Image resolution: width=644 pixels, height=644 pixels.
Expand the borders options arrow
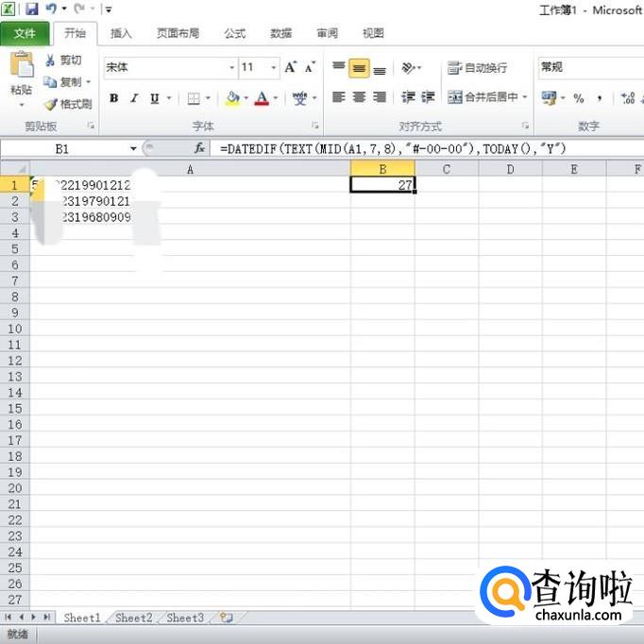click(x=209, y=98)
